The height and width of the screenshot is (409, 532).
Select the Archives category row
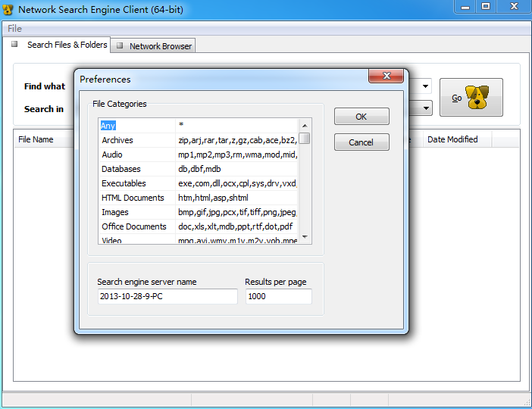[198, 140]
